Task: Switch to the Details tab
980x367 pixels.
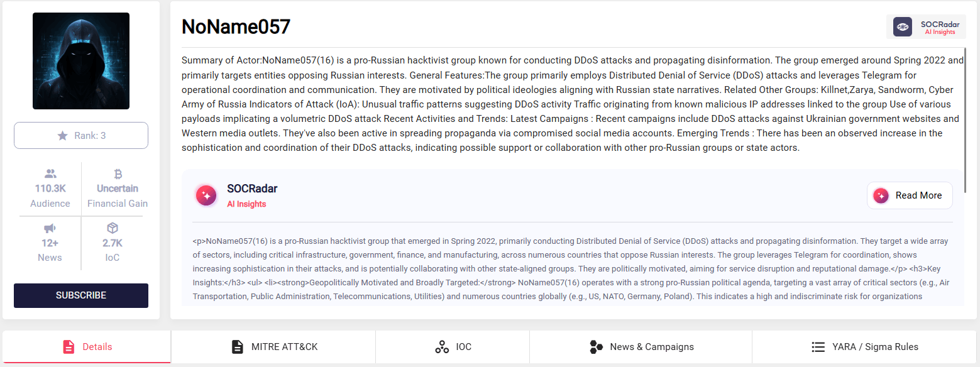Action: pos(87,347)
